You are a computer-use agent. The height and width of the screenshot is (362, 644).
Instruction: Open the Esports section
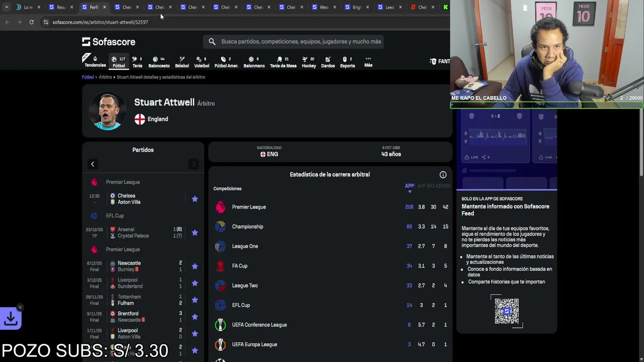pos(348,62)
